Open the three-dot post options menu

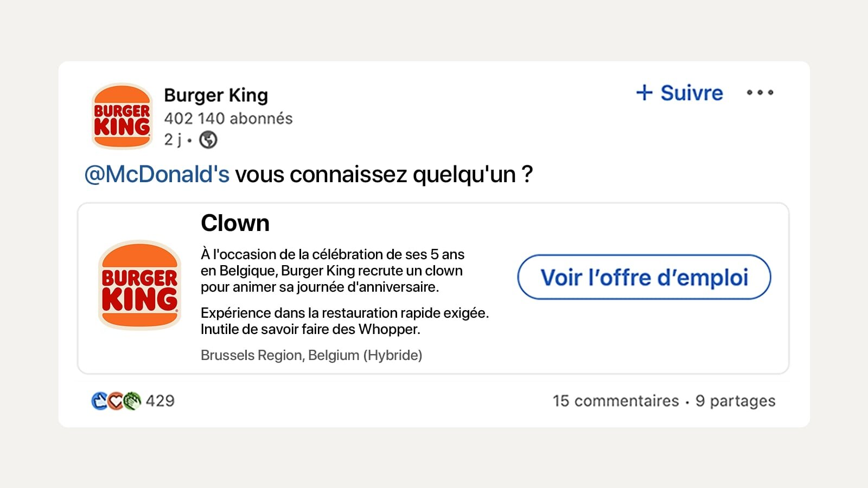click(760, 93)
